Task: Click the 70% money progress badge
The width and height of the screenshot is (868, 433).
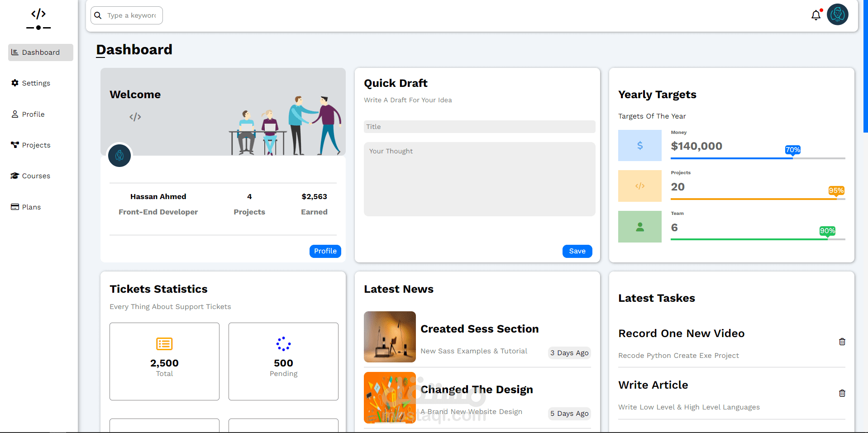Action: 793,150
